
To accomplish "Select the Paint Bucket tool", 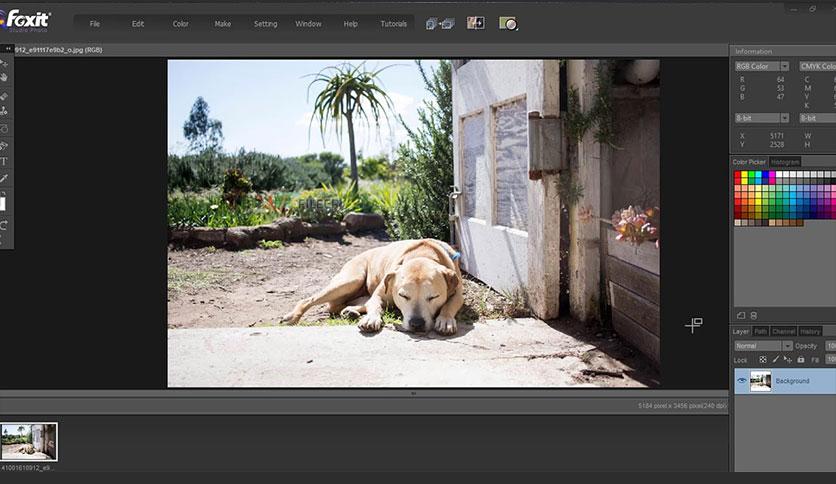I will [4, 146].
